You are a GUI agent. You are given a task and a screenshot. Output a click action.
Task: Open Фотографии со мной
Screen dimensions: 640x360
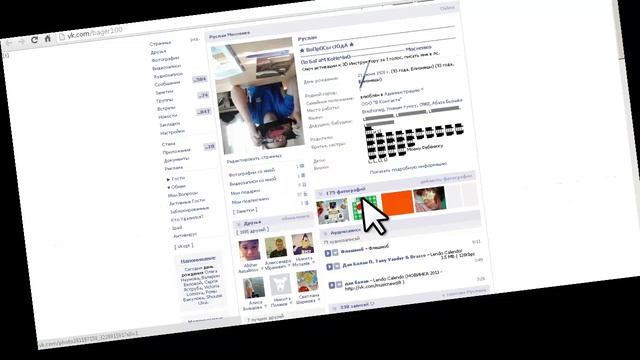[252, 173]
